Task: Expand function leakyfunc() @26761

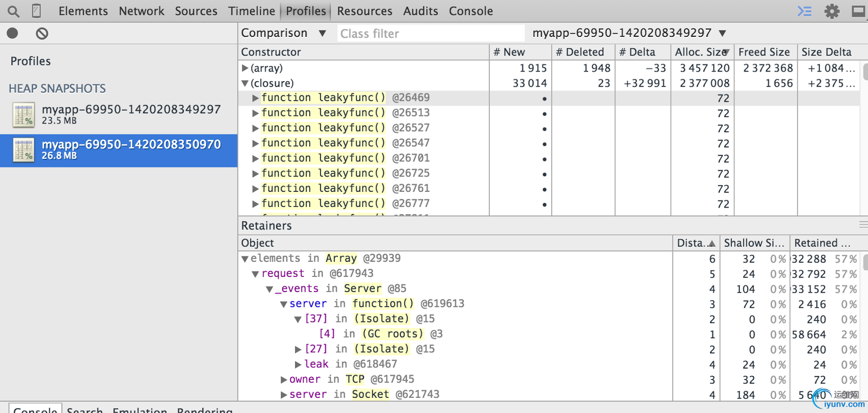Action: [x=256, y=189]
